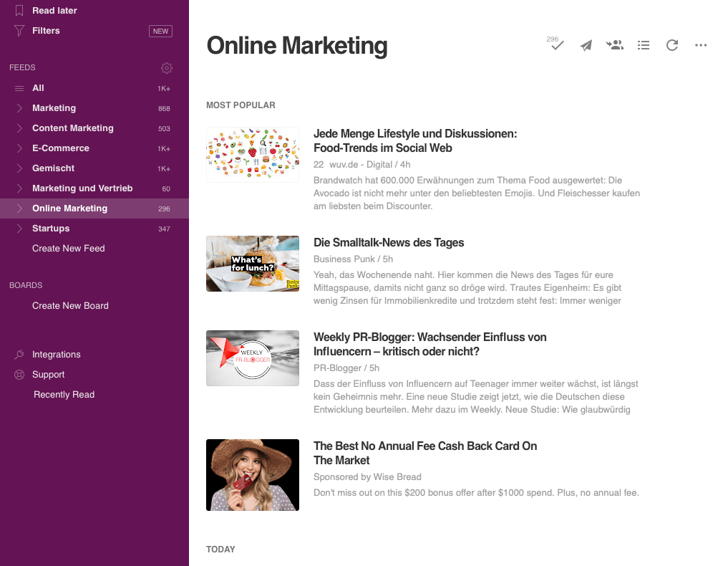This screenshot has height=566, width=728.
Task: Select the E-Commerce feed label
Action: coord(61,148)
